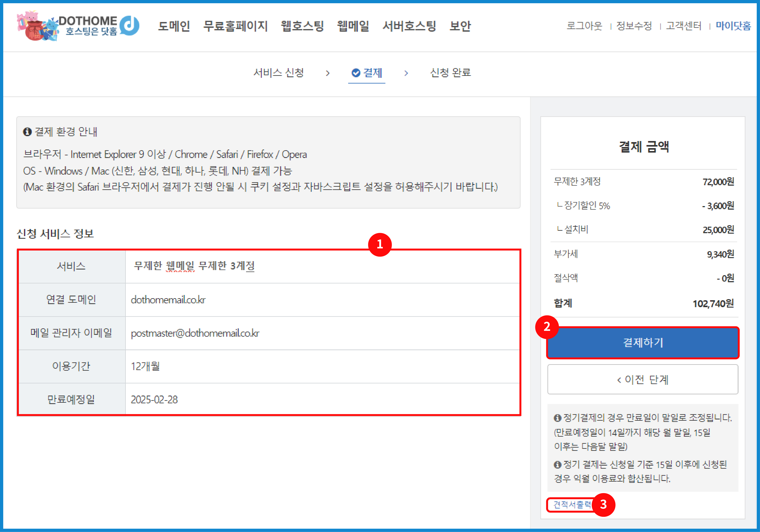
Task: Select the 연결 도메인 value dothomemail.co.kr
Action: pos(168,300)
